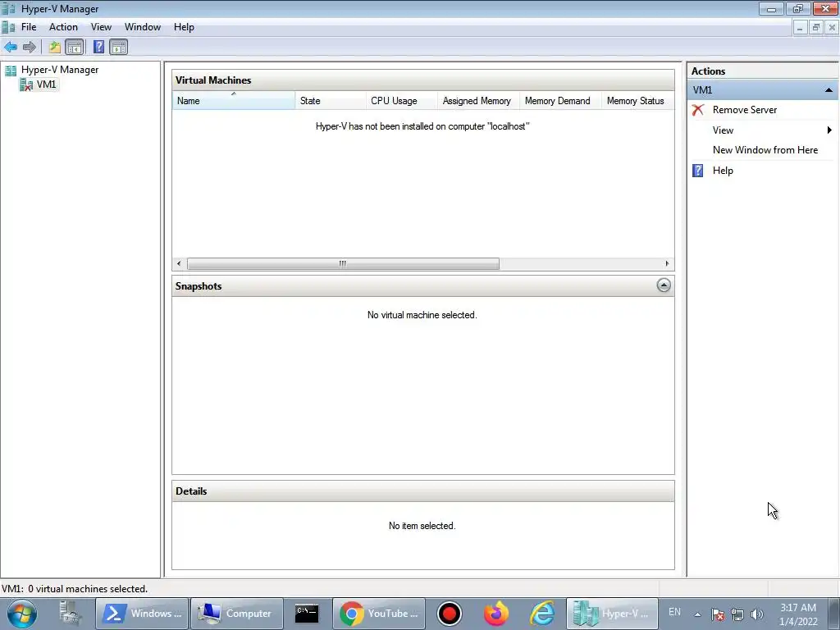This screenshot has width=840, height=630.
Task: Click the Details panel header
Action: [422, 491]
